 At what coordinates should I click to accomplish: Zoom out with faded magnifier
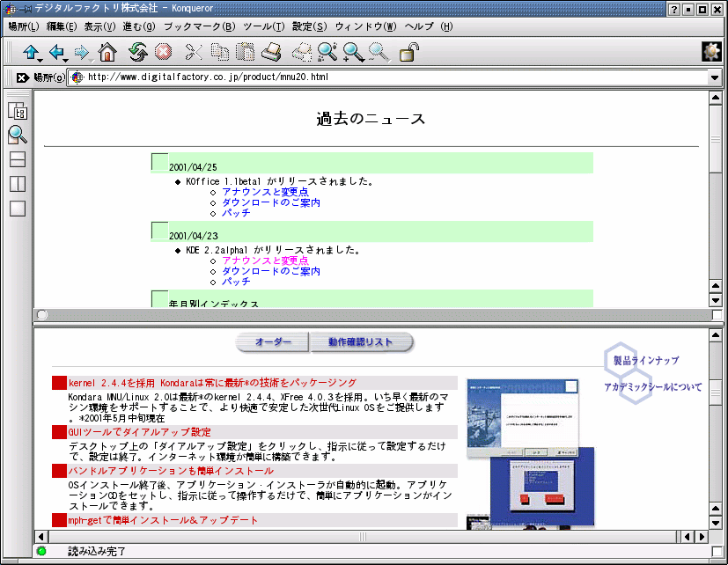coord(379,52)
